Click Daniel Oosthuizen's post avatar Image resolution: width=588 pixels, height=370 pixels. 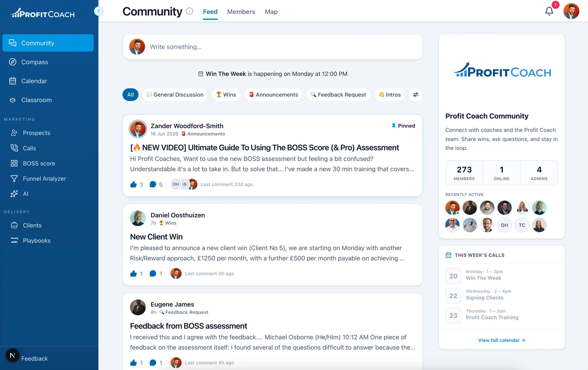[x=138, y=218]
